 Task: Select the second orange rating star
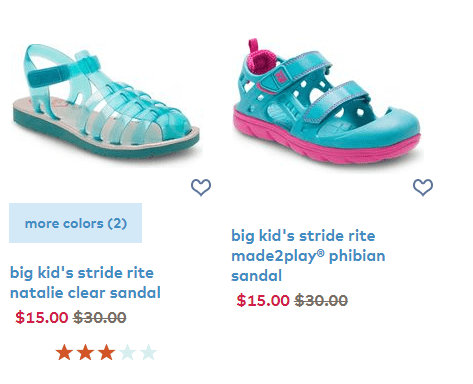tap(85, 352)
